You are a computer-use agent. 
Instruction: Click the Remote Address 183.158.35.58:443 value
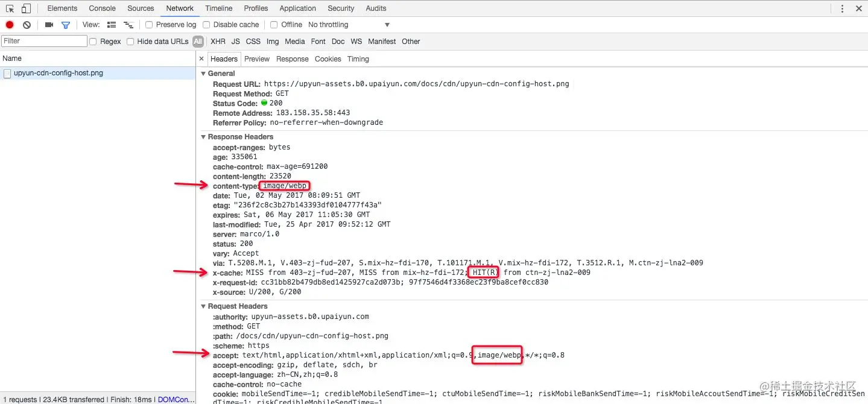[313, 113]
